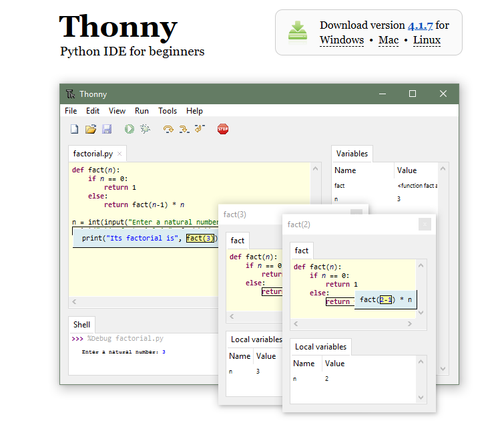Click the Step into debug icon
504x423 pixels.
pos(184,129)
